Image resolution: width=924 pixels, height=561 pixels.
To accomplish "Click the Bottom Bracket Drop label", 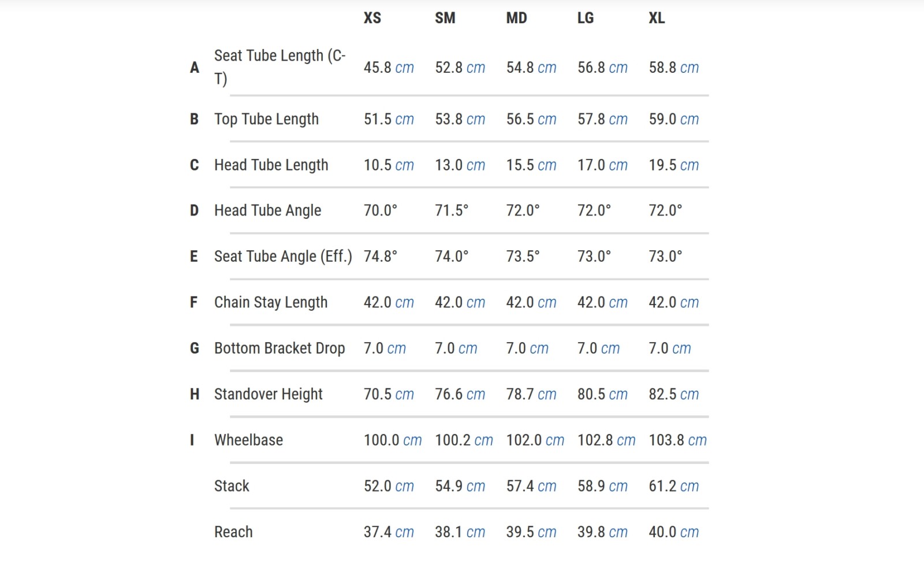I will [280, 348].
